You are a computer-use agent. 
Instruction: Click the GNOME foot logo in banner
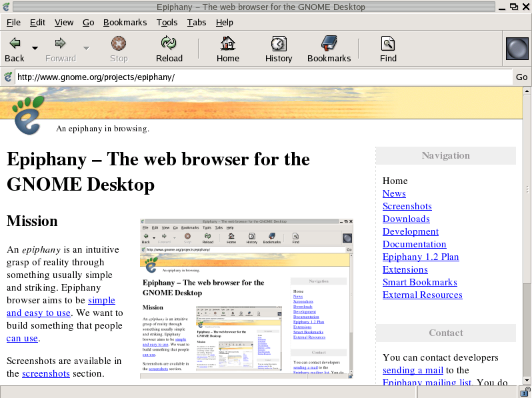click(28, 113)
